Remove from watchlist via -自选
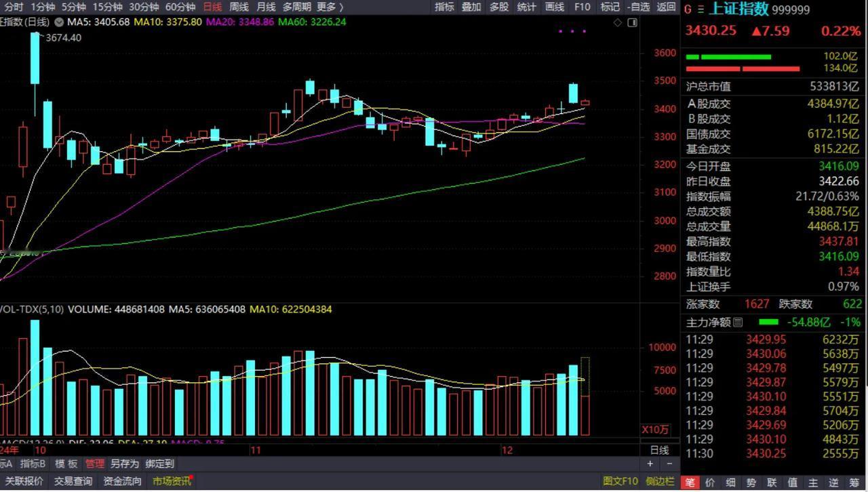This screenshot has width=868, height=492. click(x=638, y=7)
